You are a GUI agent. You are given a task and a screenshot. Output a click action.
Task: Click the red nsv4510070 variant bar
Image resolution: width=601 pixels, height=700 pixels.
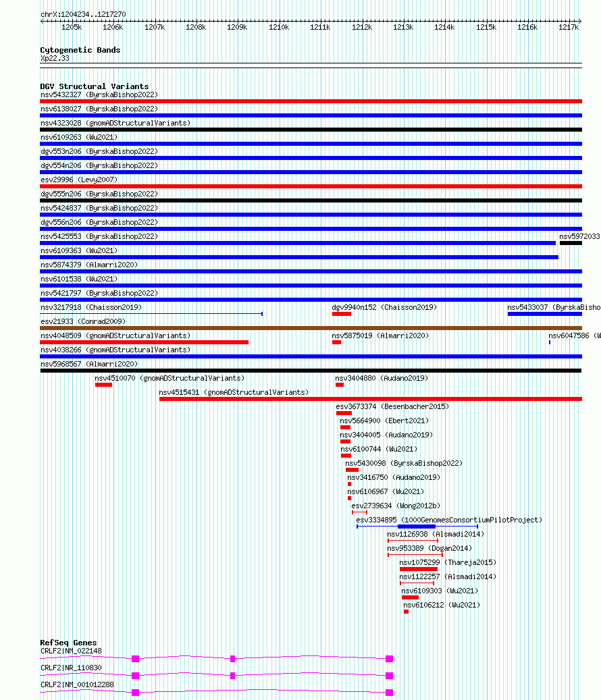[x=103, y=385]
